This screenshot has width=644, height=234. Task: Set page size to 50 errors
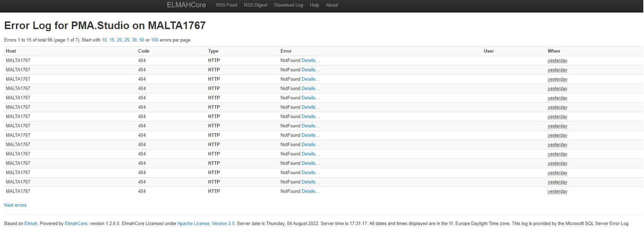coord(142,40)
